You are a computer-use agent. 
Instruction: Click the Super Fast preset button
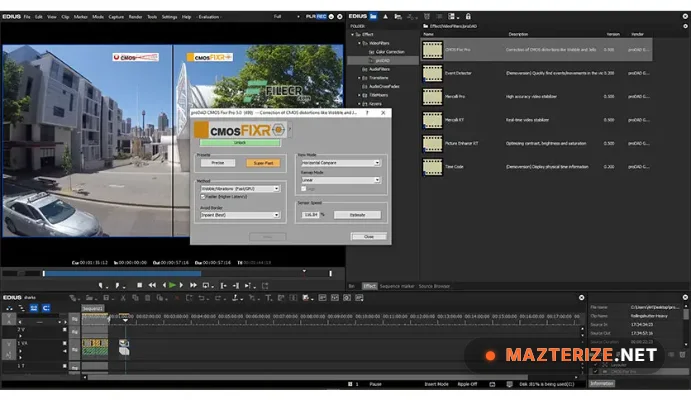coord(263,163)
